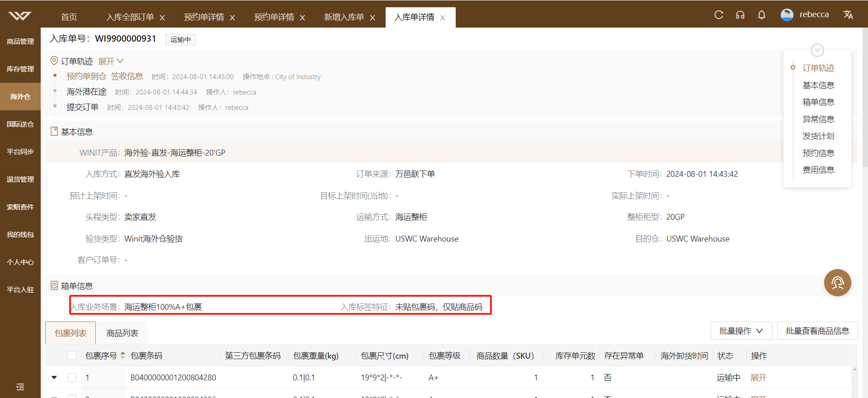Switch language with translate icon
Screen dimensions: 868x398
click(848, 15)
